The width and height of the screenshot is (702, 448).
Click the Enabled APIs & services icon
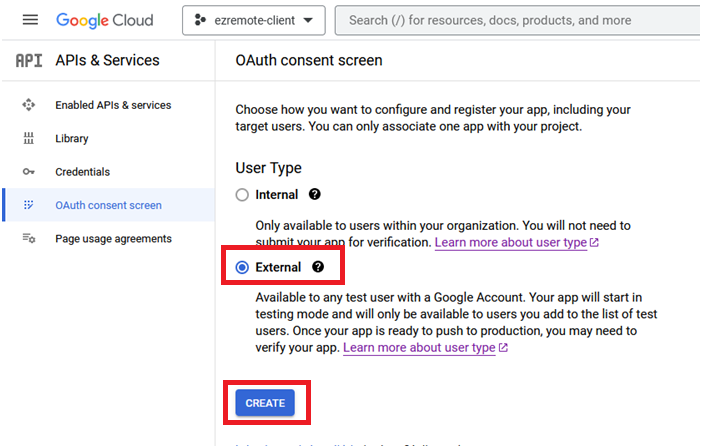click(x=29, y=105)
